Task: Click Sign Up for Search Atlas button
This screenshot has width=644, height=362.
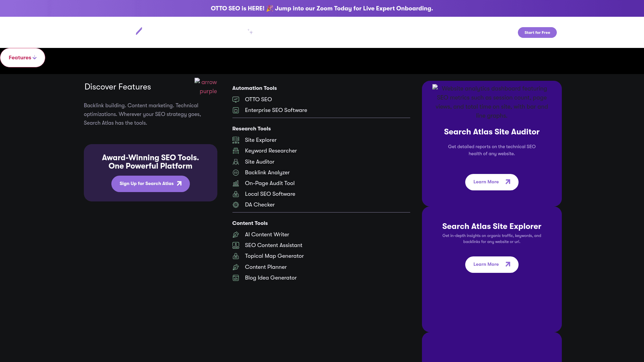Action: (x=150, y=184)
